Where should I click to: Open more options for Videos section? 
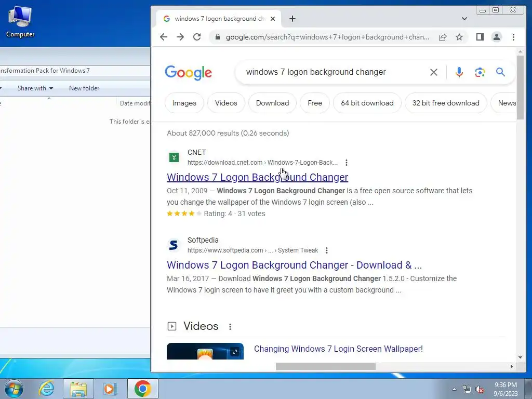(230, 326)
